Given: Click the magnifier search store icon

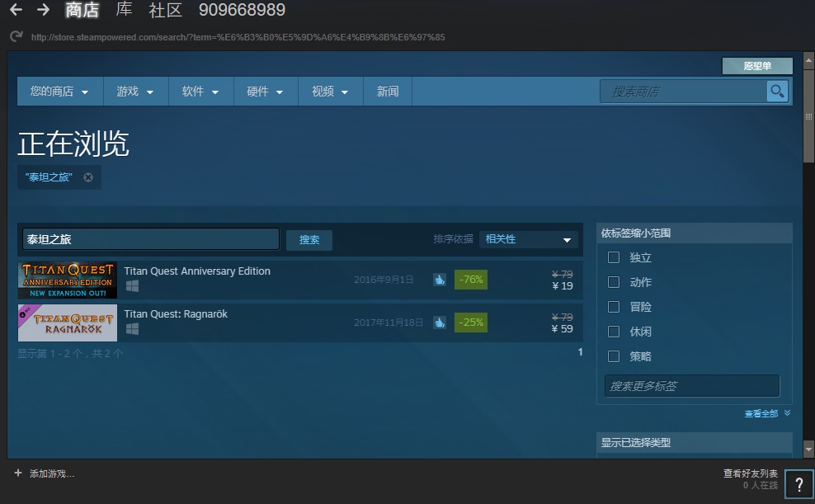Looking at the screenshot, I should (x=778, y=92).
